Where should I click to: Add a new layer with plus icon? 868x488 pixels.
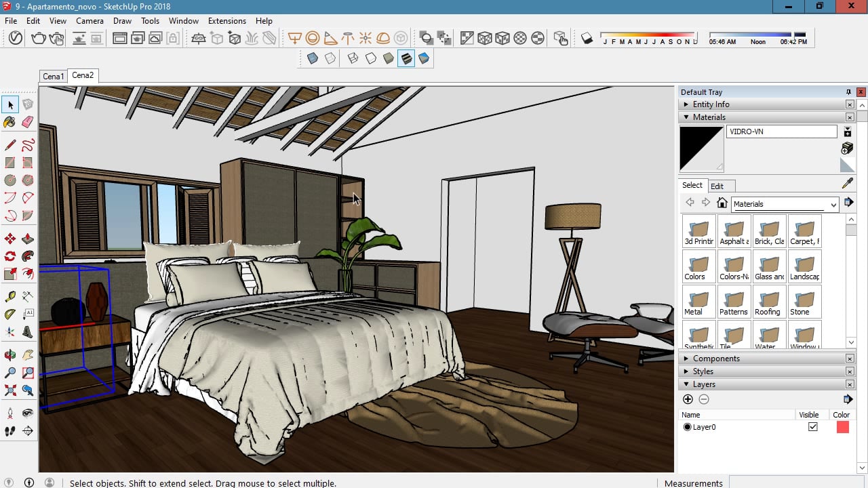[688, 399]
